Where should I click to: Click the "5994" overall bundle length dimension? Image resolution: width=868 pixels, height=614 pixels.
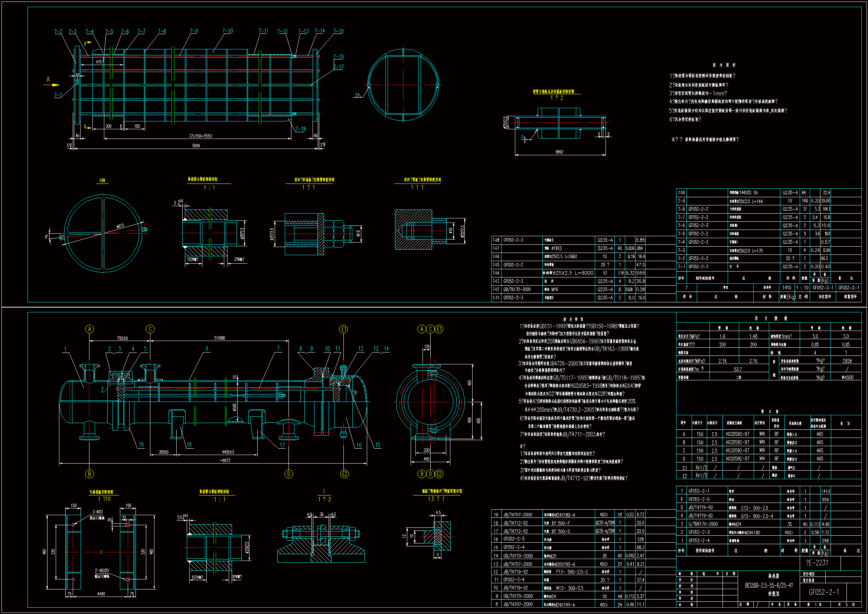point(196,146)
